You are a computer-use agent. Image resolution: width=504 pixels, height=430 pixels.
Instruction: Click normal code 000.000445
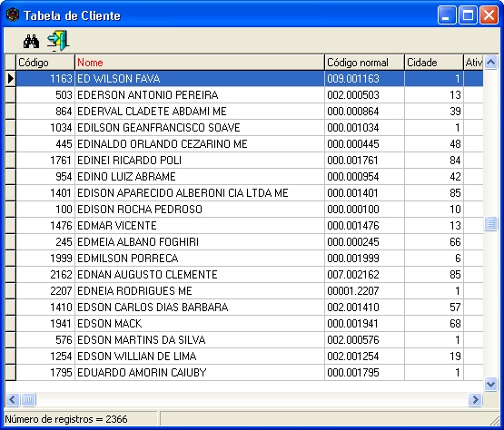(x=364, y=144)
